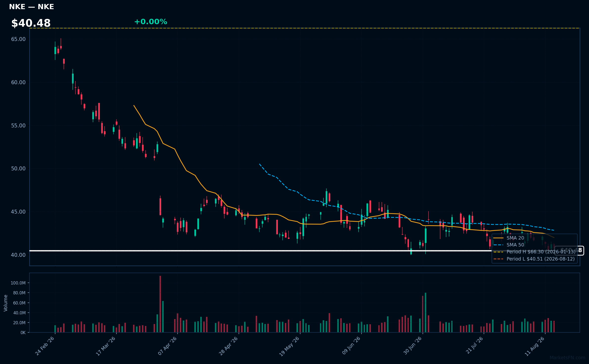589x364 pixels.
Task: Pick the 40.0M volume axis label
Action: pyautogui.click(x=19, y=313)
